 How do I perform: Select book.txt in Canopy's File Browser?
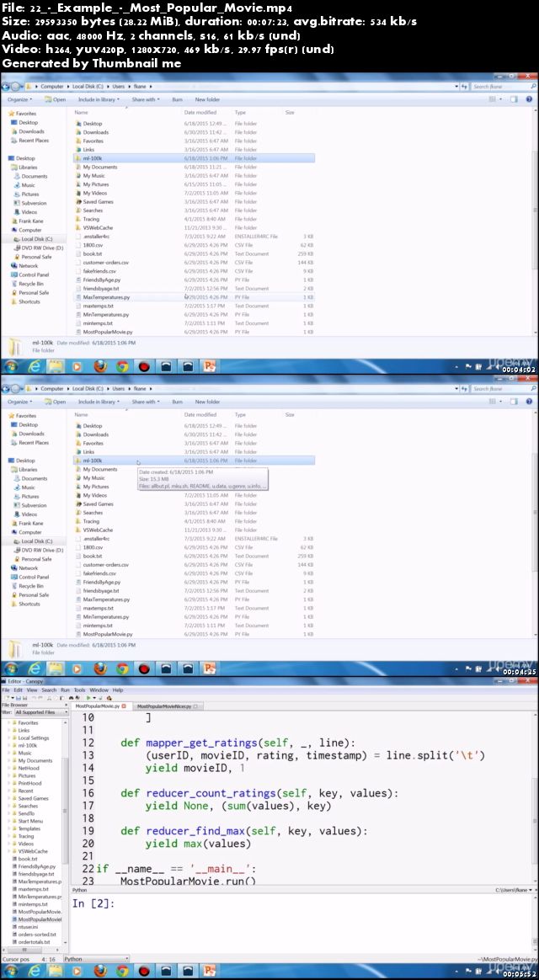point(28,859)
